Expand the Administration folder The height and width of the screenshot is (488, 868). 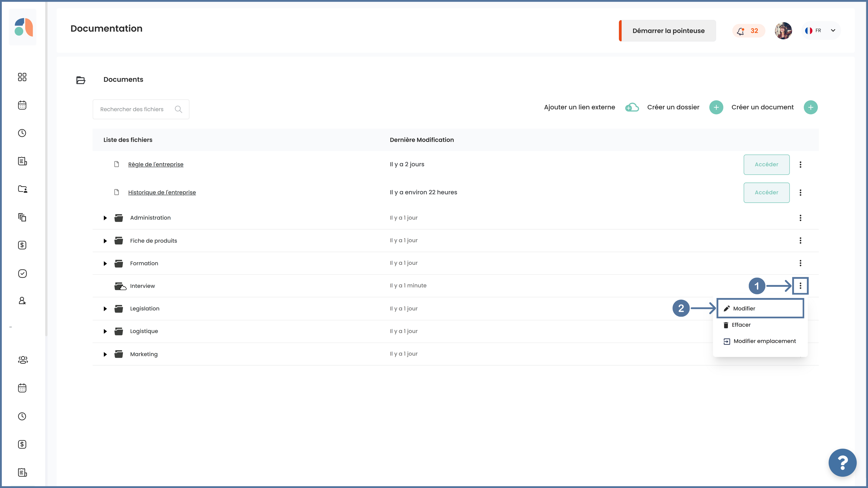point(105,218)
